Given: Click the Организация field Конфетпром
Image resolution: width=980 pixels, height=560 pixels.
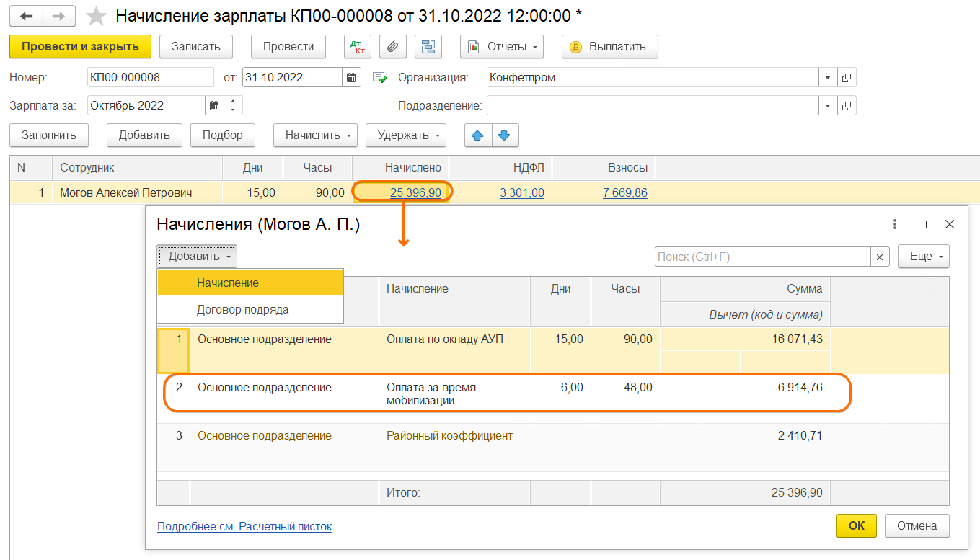Looking at the screenshot, I should point(653,77).
